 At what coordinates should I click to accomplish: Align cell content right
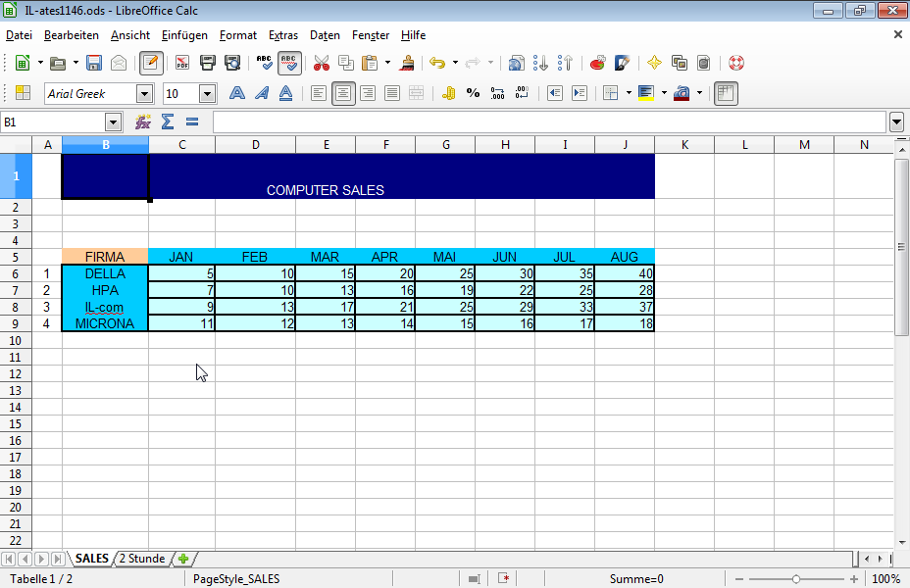pos(368,93)
